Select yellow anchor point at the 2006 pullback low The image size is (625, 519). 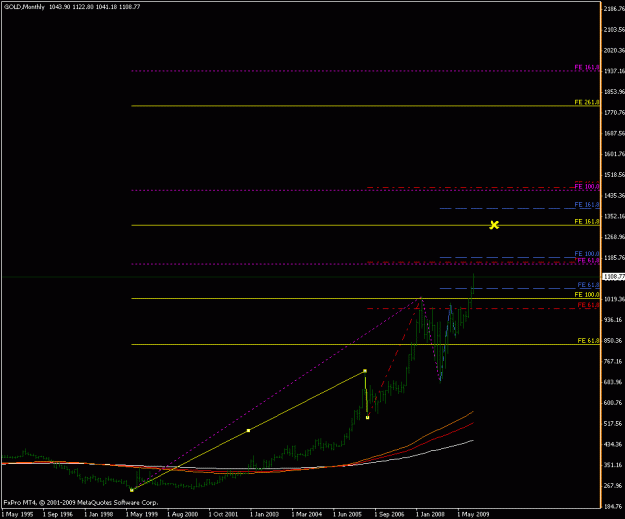point(368,417)
